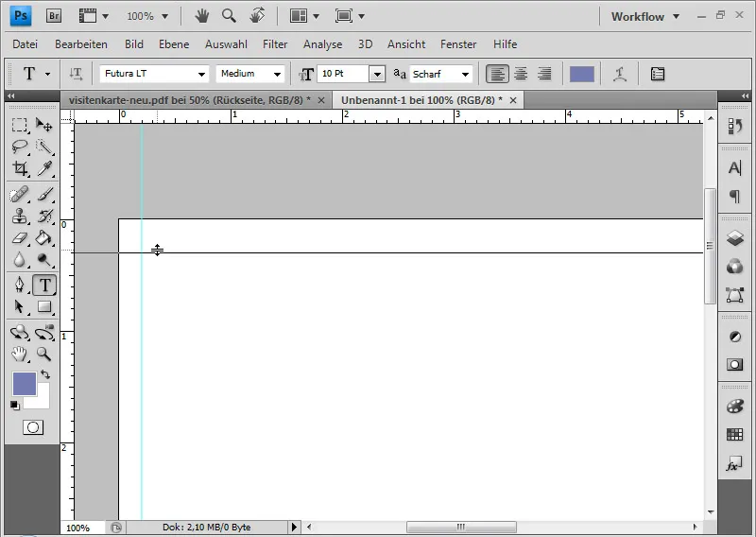This screenshot has width=756, height=537.
Task: Select the Eraser tool
Action: (x=19, y=238)
